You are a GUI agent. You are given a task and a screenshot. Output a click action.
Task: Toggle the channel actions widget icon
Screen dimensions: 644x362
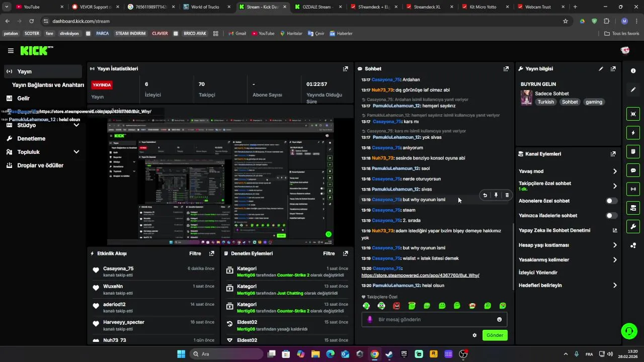coord(633,208)
